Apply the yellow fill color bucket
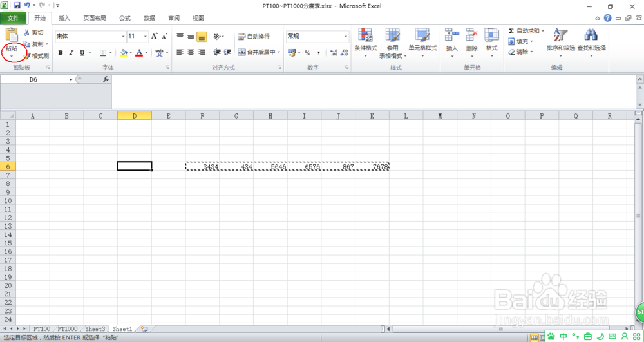644x342 pixels. [x=124, y=53]
